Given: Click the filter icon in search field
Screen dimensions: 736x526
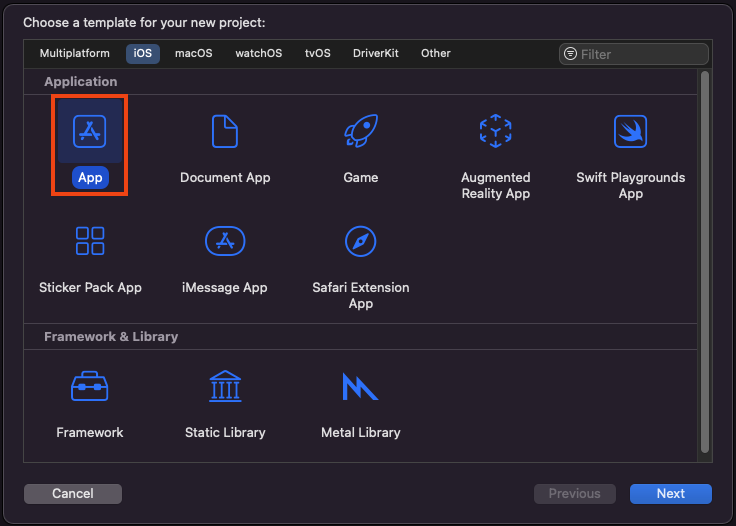Looking at the screenshot, I should click(570, 54).
